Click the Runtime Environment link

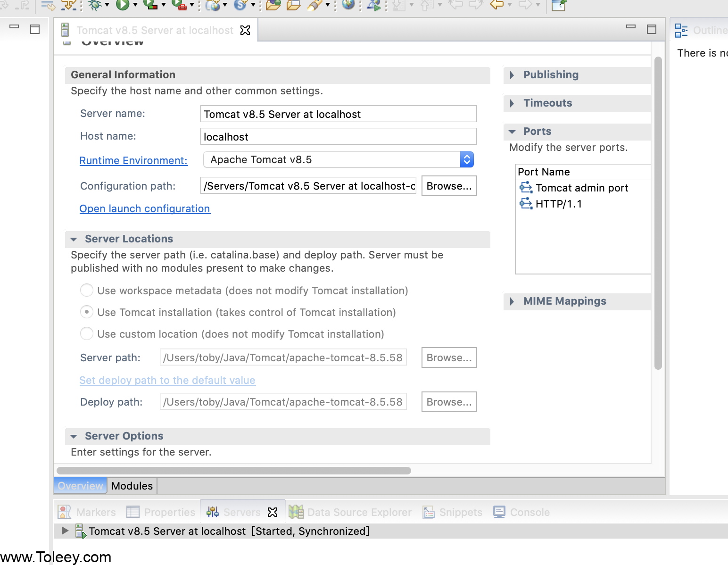[133, 160]
